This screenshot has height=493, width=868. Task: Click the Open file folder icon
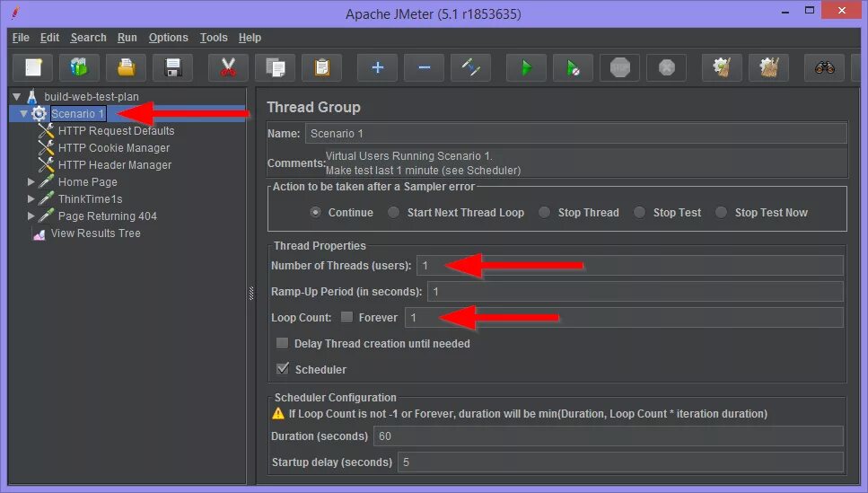(127, 68)
